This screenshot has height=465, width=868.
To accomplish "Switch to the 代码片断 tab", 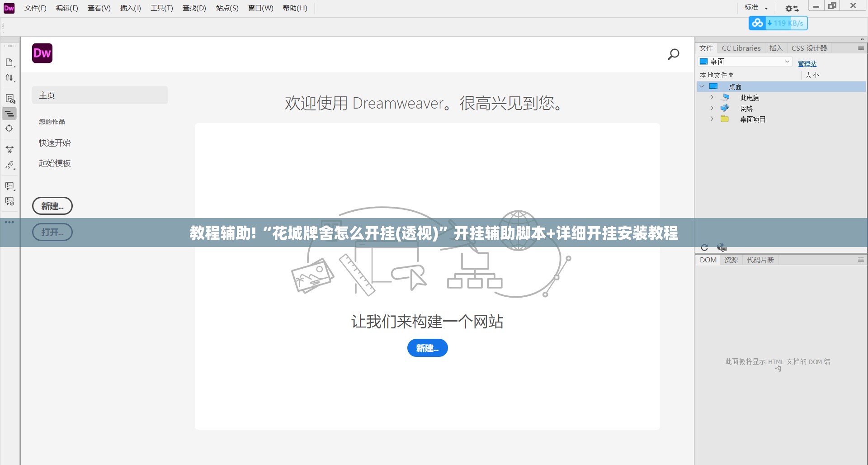I will (x=760, y=260).
